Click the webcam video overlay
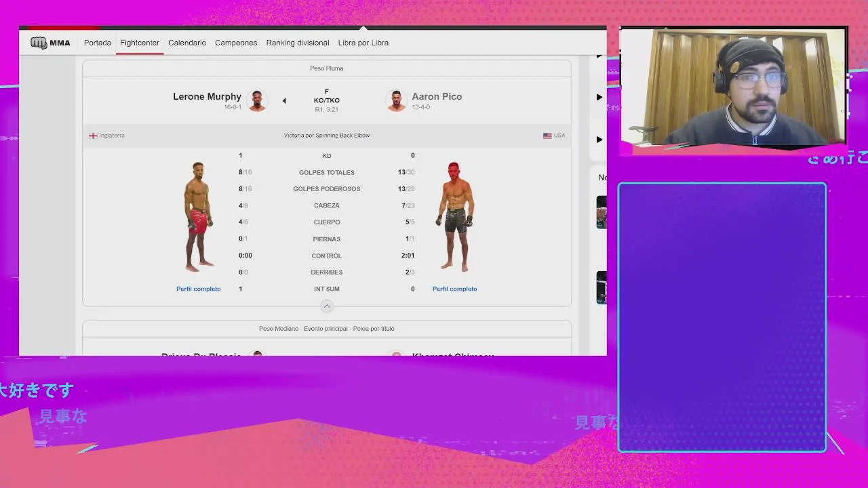Image resolution: width=868 pixels, height=488 pixels. 733,87
